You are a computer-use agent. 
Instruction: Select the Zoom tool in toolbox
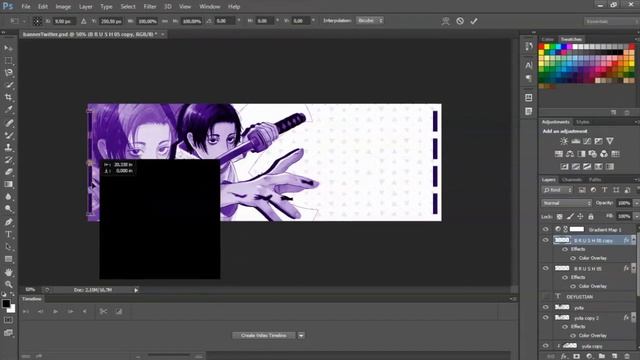point(8,284)
